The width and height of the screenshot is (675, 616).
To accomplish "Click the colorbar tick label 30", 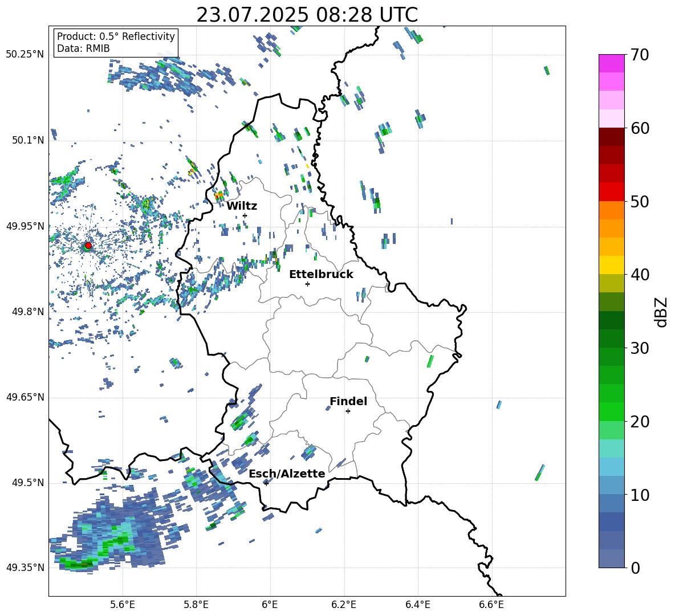I will (640, 348).
